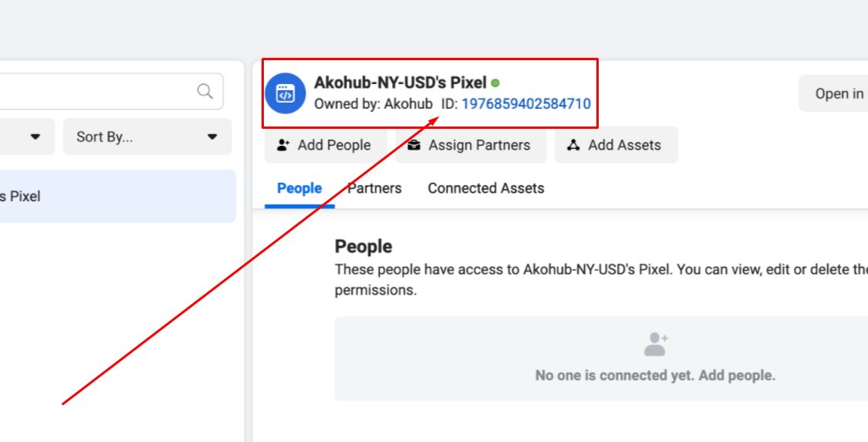Click the green active status dot
868x442 pixels.
click(495, 83)
